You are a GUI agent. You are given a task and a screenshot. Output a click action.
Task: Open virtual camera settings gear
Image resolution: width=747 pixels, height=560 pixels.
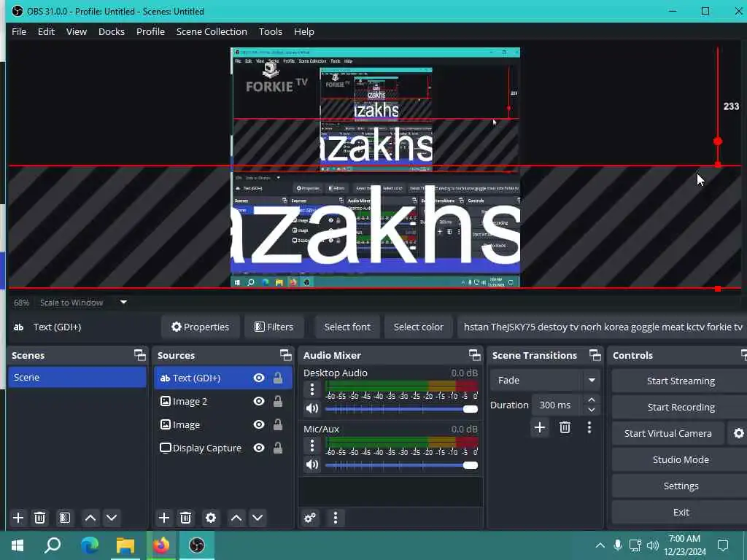[x=738, y=433]
